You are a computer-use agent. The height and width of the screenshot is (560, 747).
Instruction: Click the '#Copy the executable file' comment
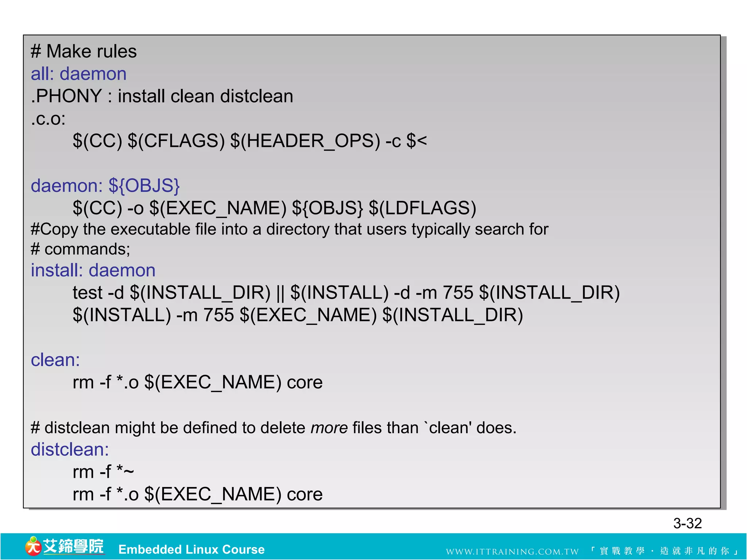click(289, 229)
